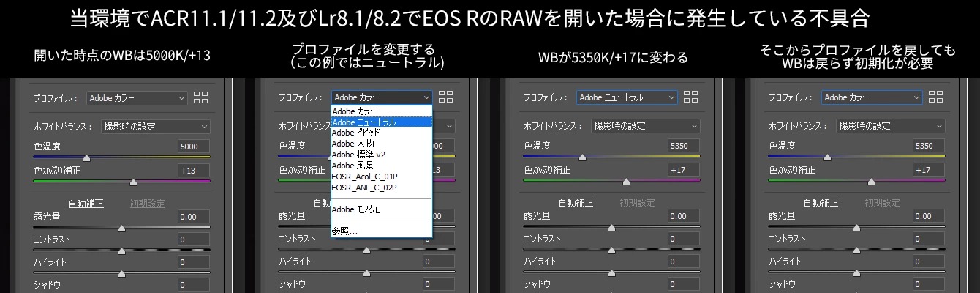Click 色かぶり補正 slider handle in fourth panel

point(871,182)
